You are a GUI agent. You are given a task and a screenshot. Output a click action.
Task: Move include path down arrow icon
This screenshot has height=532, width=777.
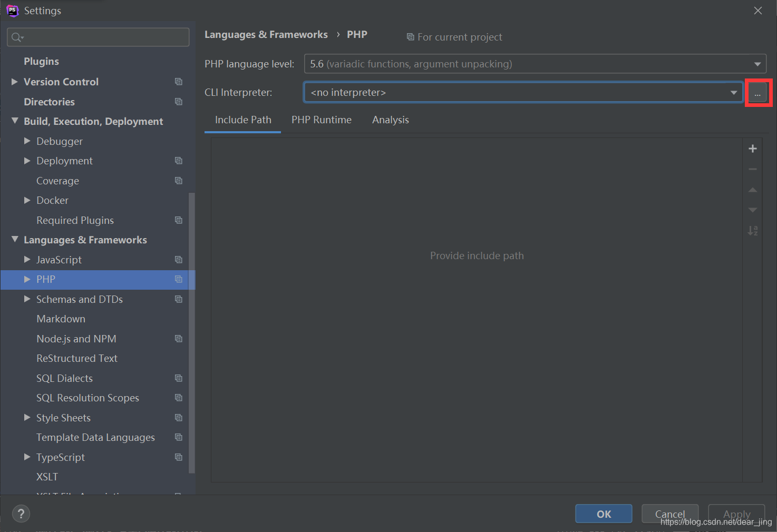click(x=753, y=210)
